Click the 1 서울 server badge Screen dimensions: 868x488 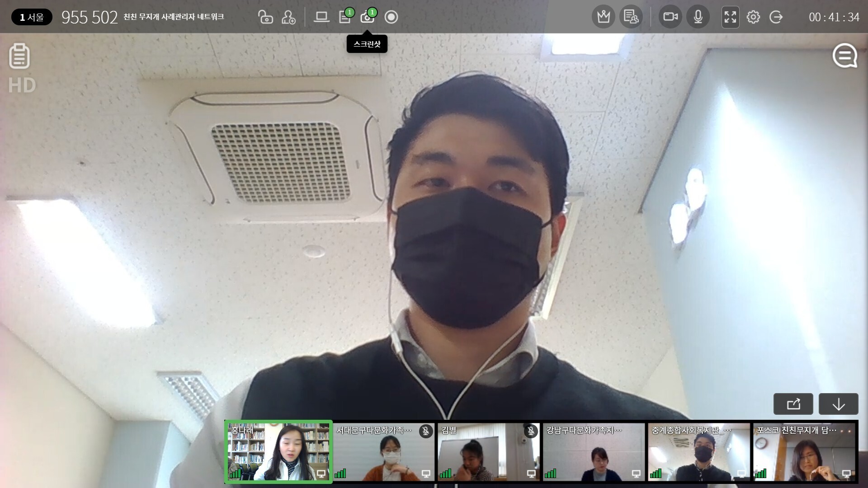tap(32, 17)
